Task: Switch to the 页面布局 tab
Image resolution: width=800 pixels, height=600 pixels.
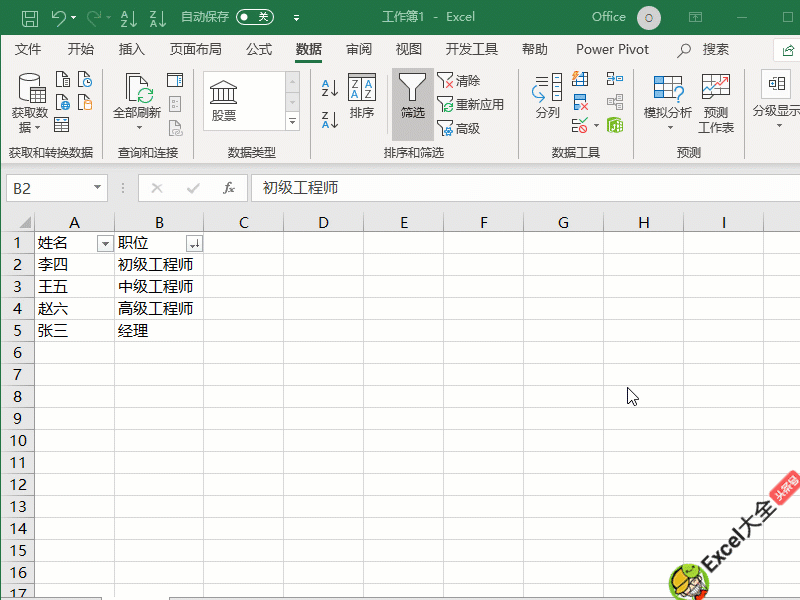Action: click(x=195, y=49)
